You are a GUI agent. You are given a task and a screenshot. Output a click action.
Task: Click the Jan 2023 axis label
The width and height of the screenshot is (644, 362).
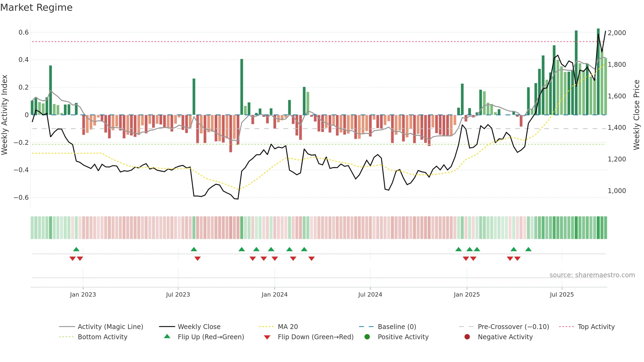[83, 294]
